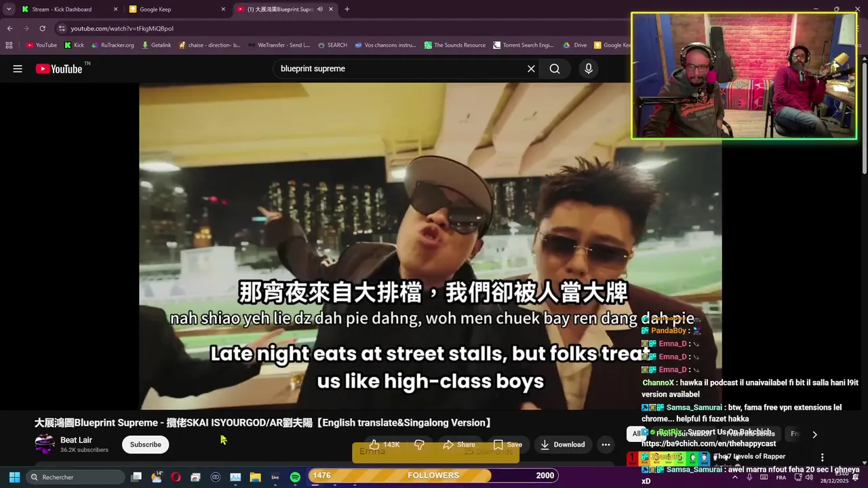Click the YouTube logo home link
The width and height of the screenshot is (868, 488).
click(59, 68)
